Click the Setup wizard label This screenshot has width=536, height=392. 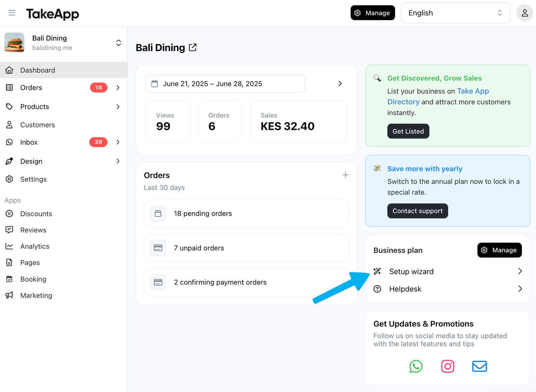411,271
